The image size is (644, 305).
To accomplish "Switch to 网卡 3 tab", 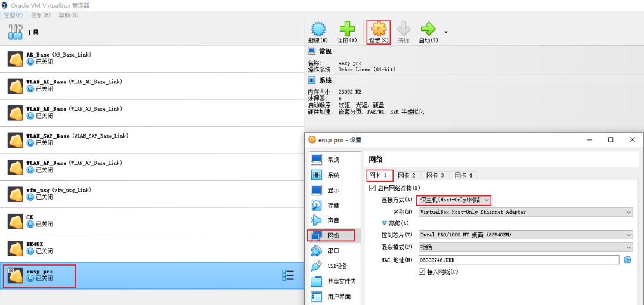I will [435, 175].
